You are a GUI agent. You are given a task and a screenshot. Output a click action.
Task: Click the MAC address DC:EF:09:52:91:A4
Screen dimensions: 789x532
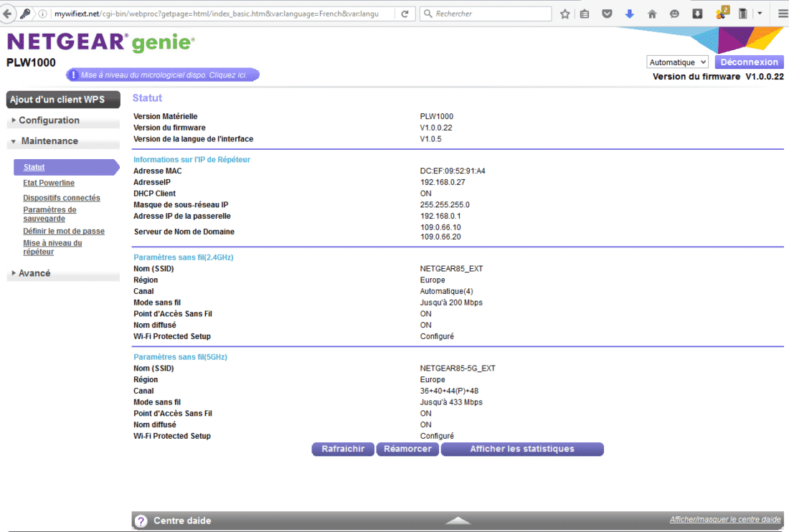(x=453, y=171)
